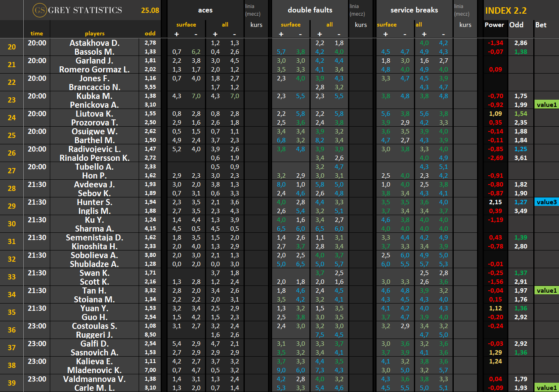Click player name Scott K.
The height and width of the screenshot is (392, 559).
tap(94, 282)
